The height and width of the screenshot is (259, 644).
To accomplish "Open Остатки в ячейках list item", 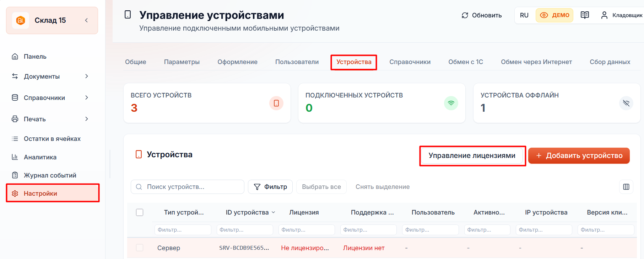I will tap(52, 139).
